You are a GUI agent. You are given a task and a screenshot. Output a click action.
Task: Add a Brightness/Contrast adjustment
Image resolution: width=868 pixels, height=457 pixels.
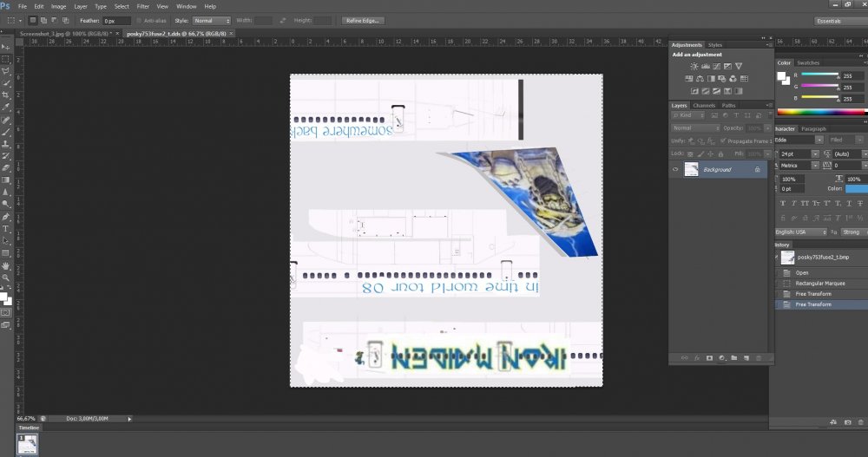pos(694,66)
